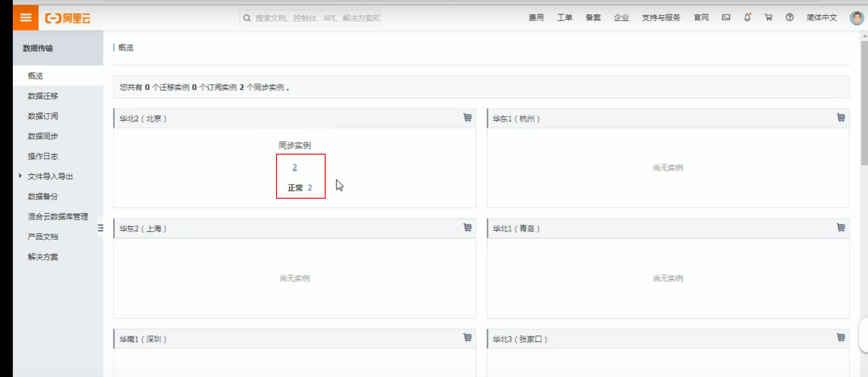The width and height of the screenshot is (868, 377).
Task: Open the shopping cart in header
Action: (769, 17)
